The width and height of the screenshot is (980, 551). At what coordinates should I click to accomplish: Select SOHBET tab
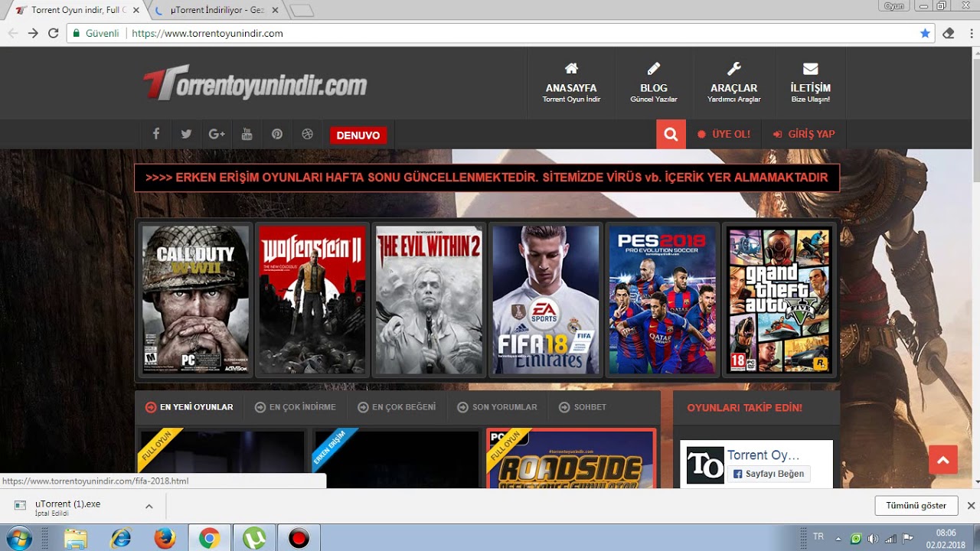coord(583,407)
